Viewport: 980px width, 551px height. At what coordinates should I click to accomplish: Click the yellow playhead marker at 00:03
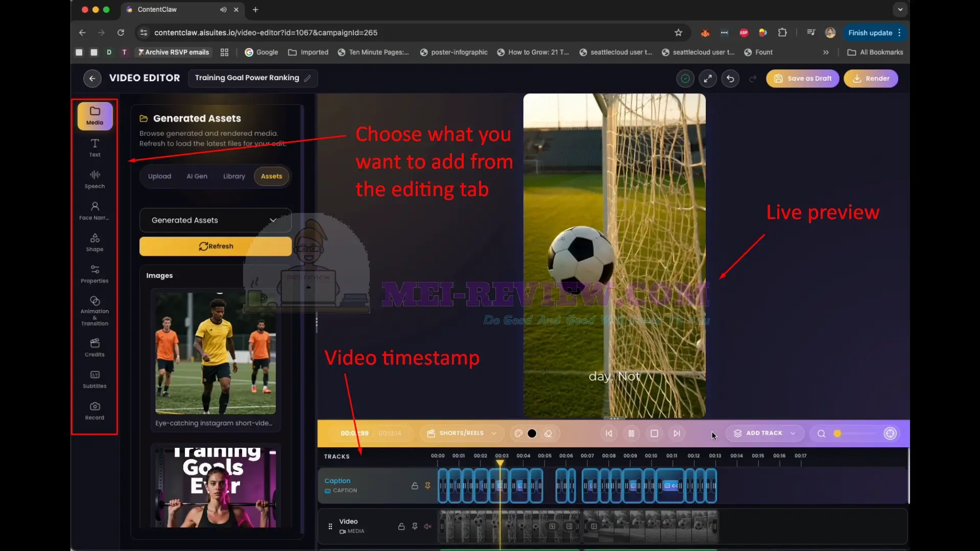[x=500, y=463]
